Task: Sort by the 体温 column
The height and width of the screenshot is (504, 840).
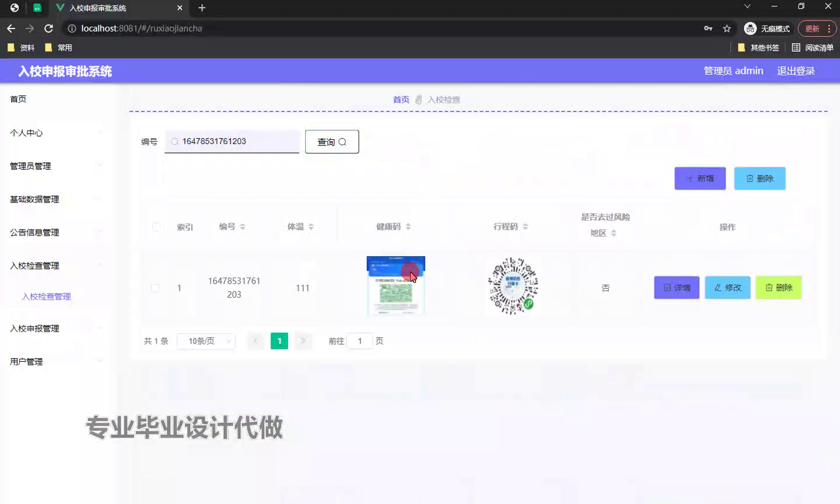Action: (x=311, y=227)
